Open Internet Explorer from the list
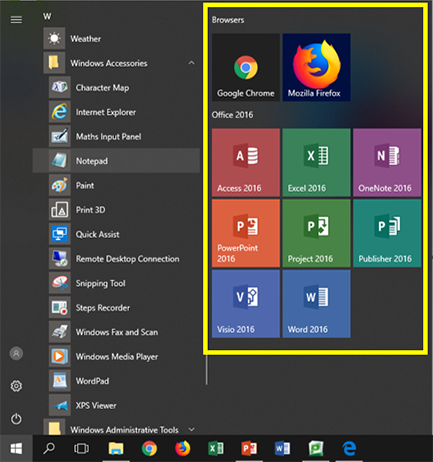Viewport: 433px width, 462px height. coord(116,112)
